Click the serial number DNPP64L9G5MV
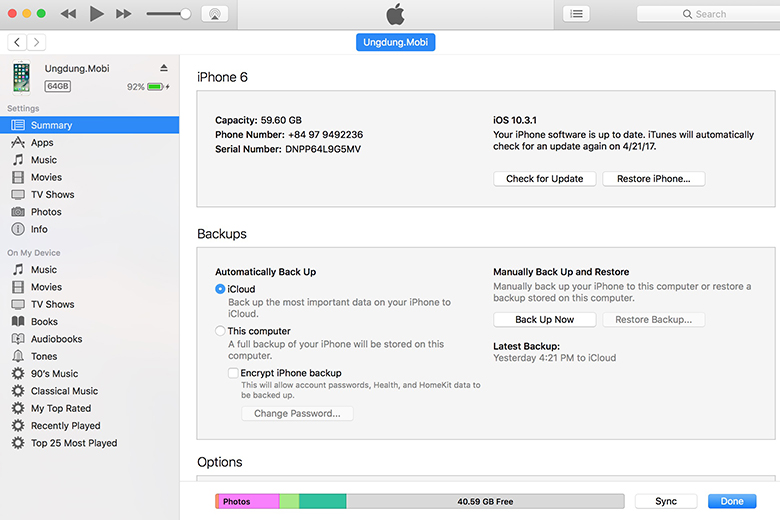Viewport: 780px width, 520px height. click(x=323, y=149)
